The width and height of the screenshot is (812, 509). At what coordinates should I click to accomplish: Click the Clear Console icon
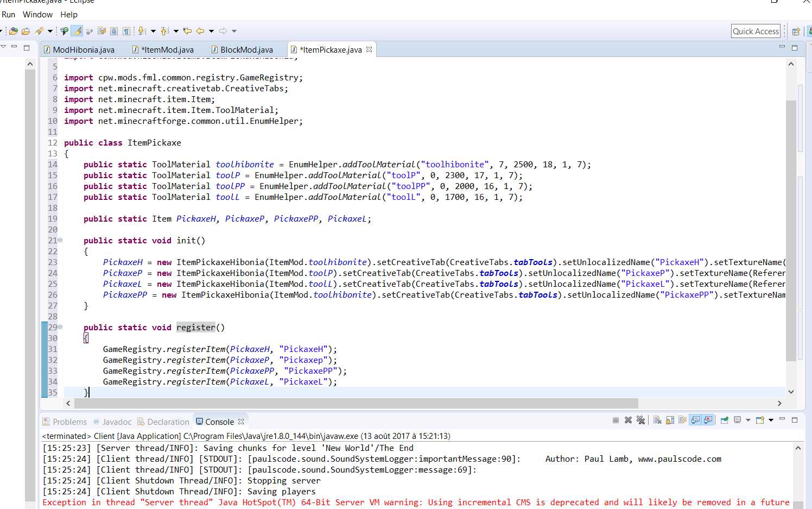coord(657,420)
